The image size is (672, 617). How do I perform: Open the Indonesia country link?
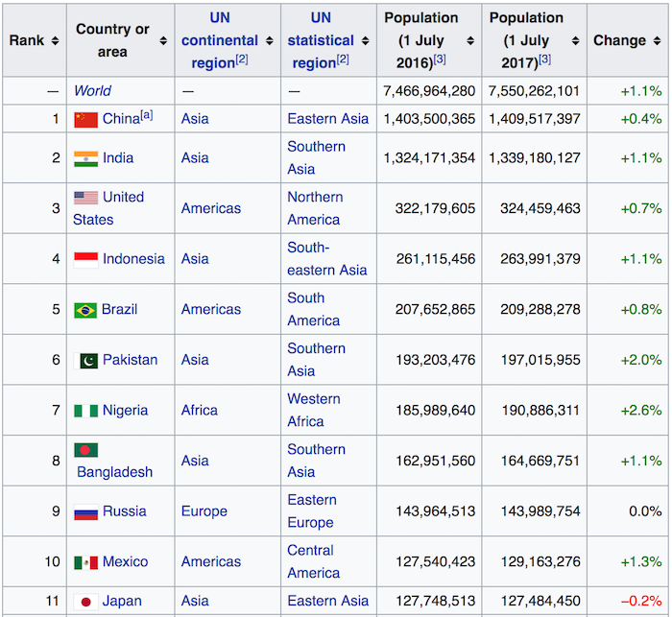(133, 259)
